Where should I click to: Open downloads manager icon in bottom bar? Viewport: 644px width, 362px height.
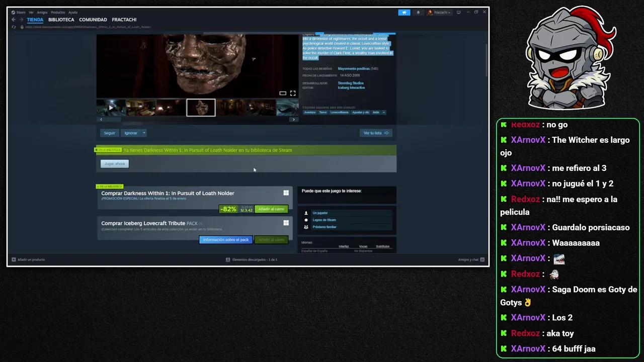tap(228, 259)
